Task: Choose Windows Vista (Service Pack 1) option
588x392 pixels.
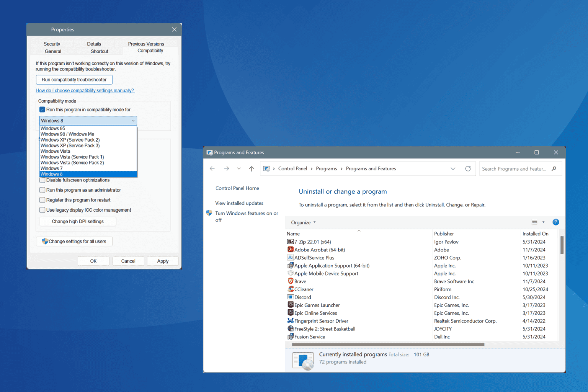Action: (x=88, y=157)
